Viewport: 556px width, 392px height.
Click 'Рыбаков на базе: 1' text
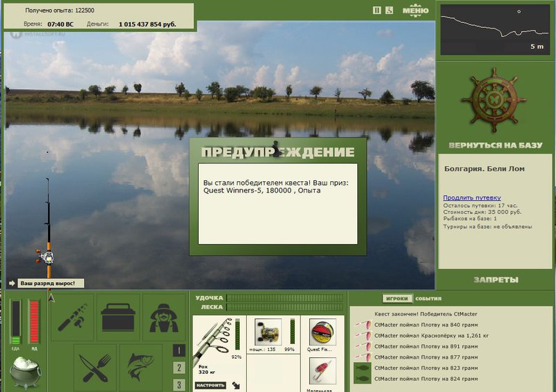pyautogui.click(x=470, y=218)
